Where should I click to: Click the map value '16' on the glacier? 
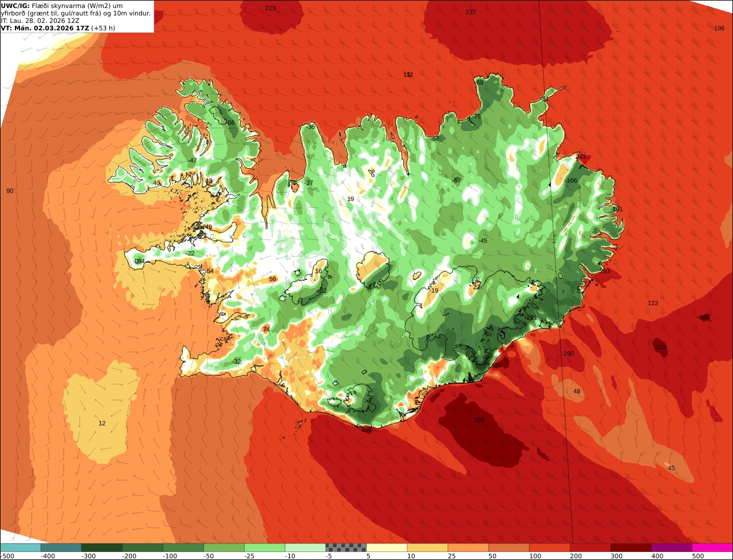318,271
